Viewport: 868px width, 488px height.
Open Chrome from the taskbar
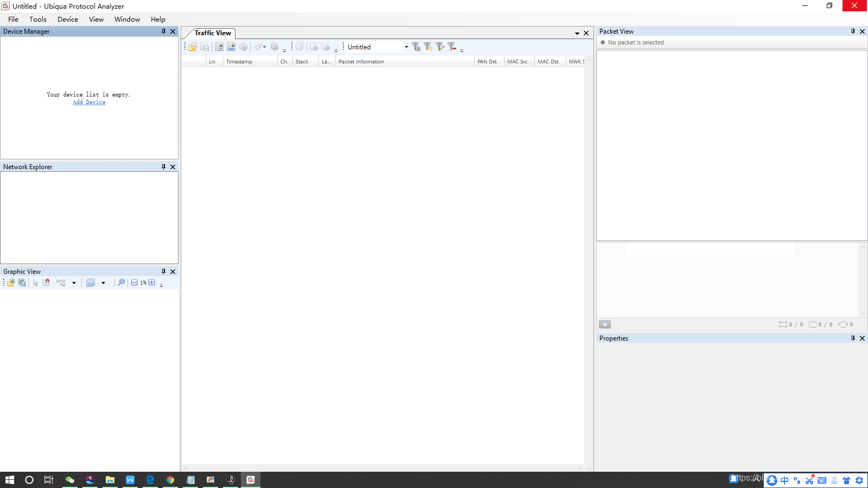(x=170, y=480)
